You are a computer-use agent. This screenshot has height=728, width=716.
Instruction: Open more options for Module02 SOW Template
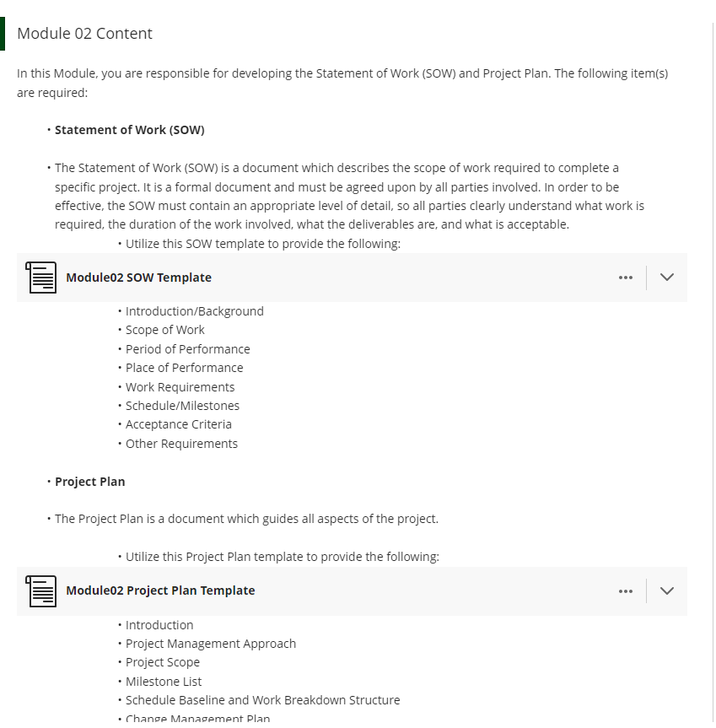626,278
